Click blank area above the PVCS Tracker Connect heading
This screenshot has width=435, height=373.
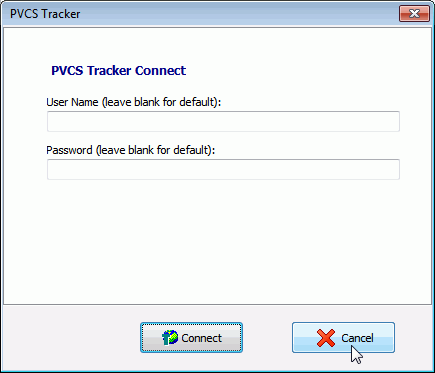click(x=217, y=45)
